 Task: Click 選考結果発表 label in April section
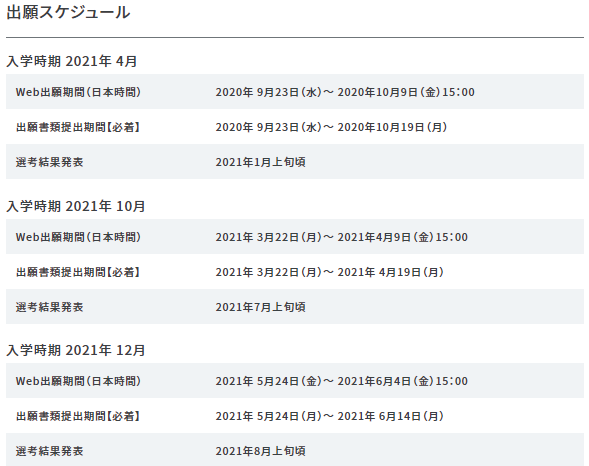pos(49,162)
